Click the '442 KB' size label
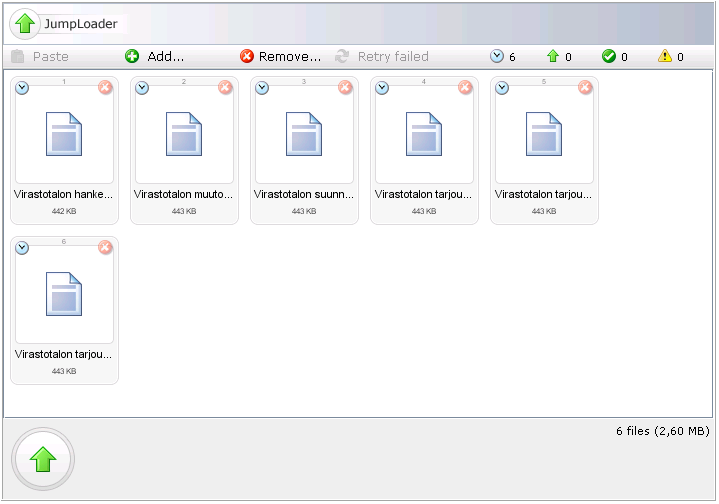Image resolution: width=719 pixels, height=504 pixels. [64, 211]
